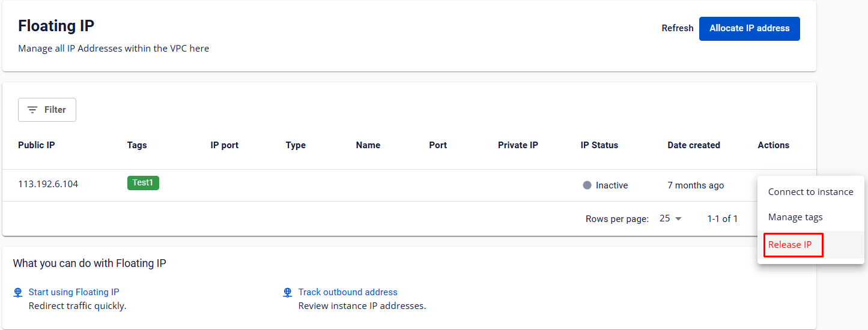Image resolution: width=868 pixels, height=330 pixels.
Task: Open the Rows per page dropdown arrow
Action: (x=678, y=219)
